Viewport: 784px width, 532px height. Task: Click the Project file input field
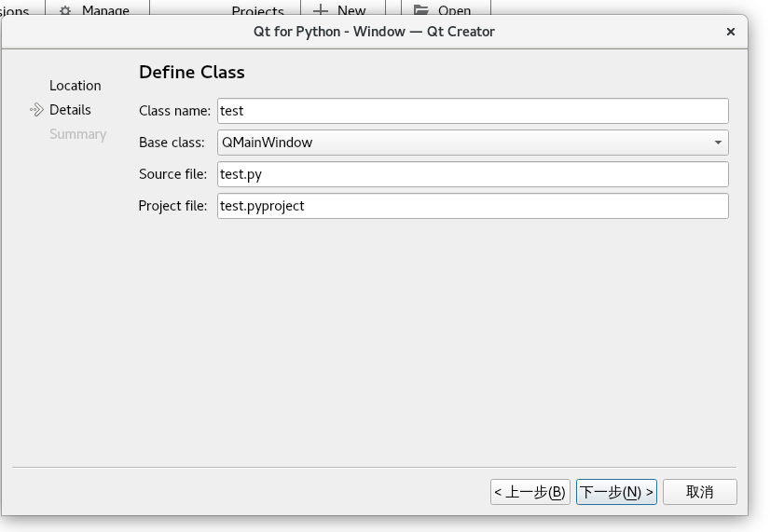pyautogui.click(x=473, y=206)
